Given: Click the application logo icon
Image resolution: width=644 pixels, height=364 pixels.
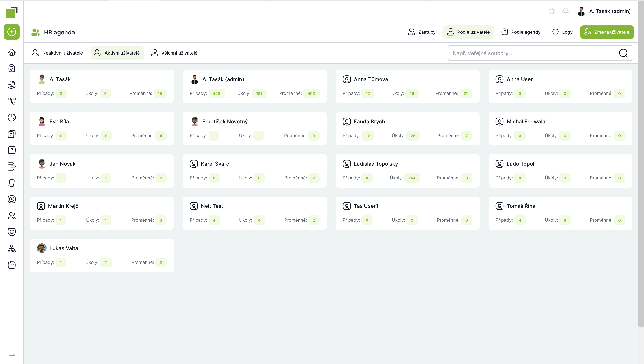Looking at the screenshot, I should click(x=12, y=12).
